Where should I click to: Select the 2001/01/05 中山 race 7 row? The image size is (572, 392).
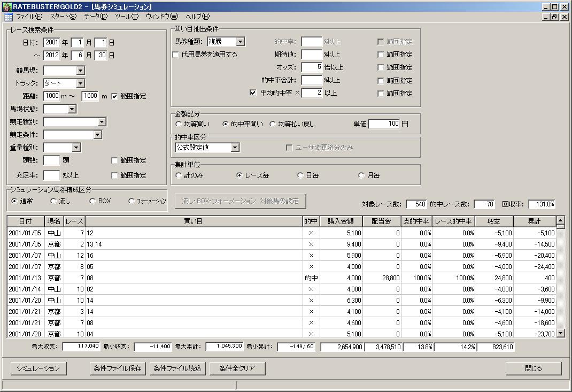(x=282, y=233)
